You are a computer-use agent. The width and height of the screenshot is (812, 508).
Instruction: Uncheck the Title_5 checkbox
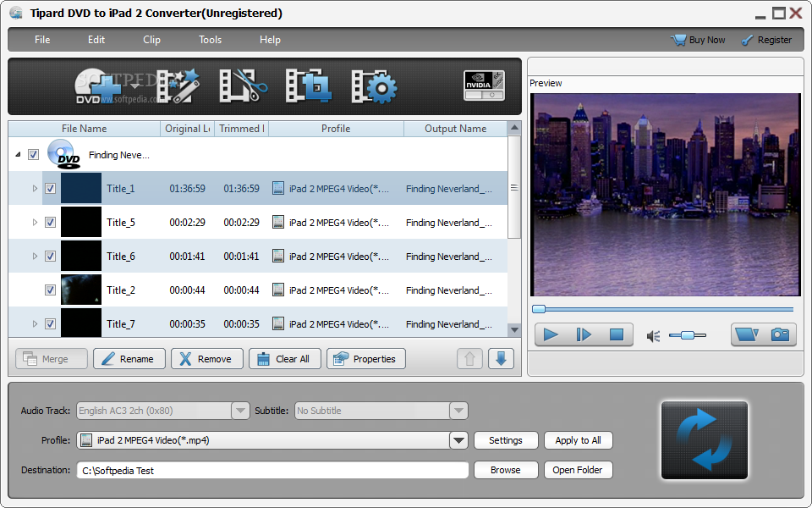50,223
